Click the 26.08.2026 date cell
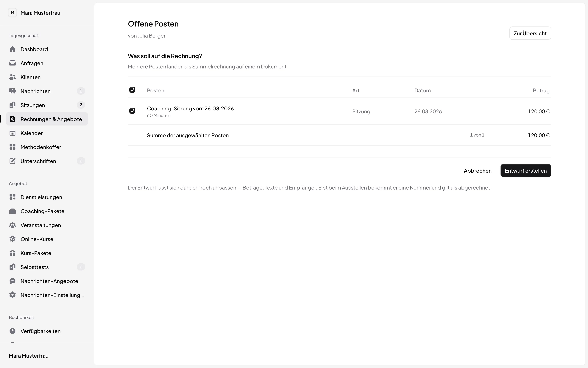The height and width of the screenshot is (368, 588). 428,112
